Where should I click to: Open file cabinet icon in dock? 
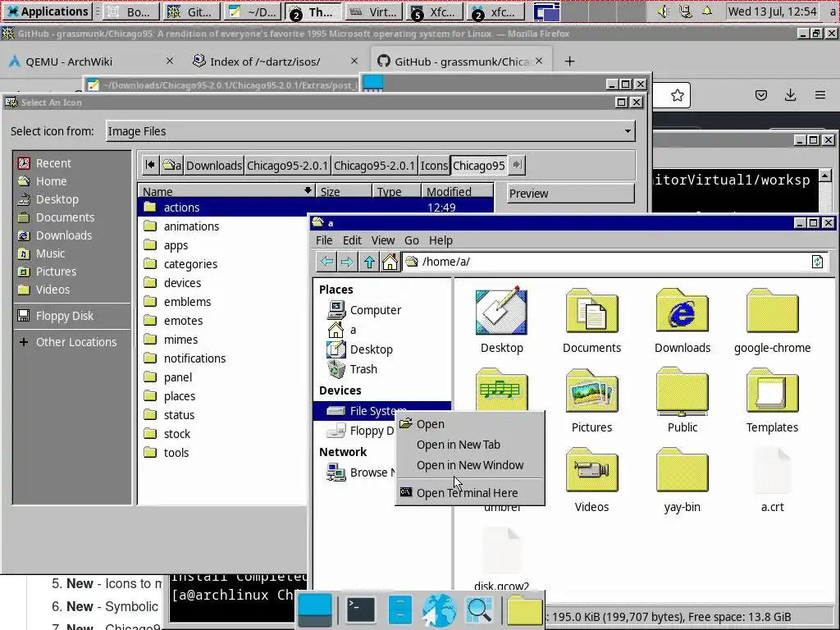click(x=399, y=609)
